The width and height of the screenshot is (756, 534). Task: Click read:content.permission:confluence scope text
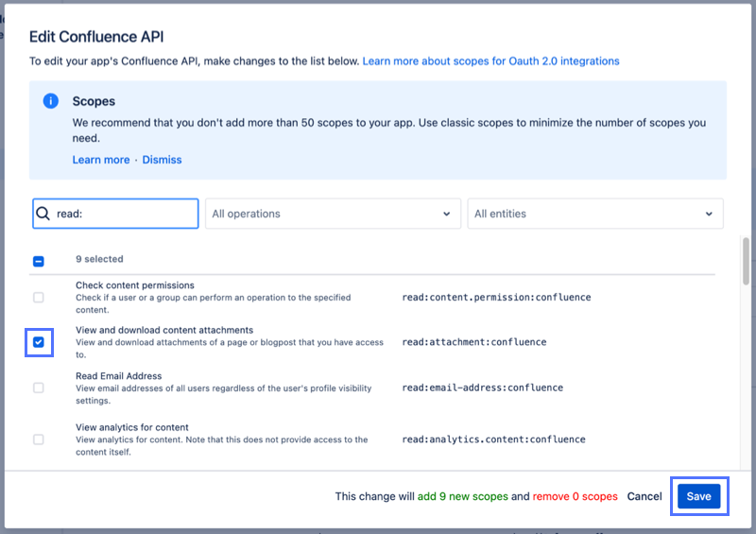(496, 297)
